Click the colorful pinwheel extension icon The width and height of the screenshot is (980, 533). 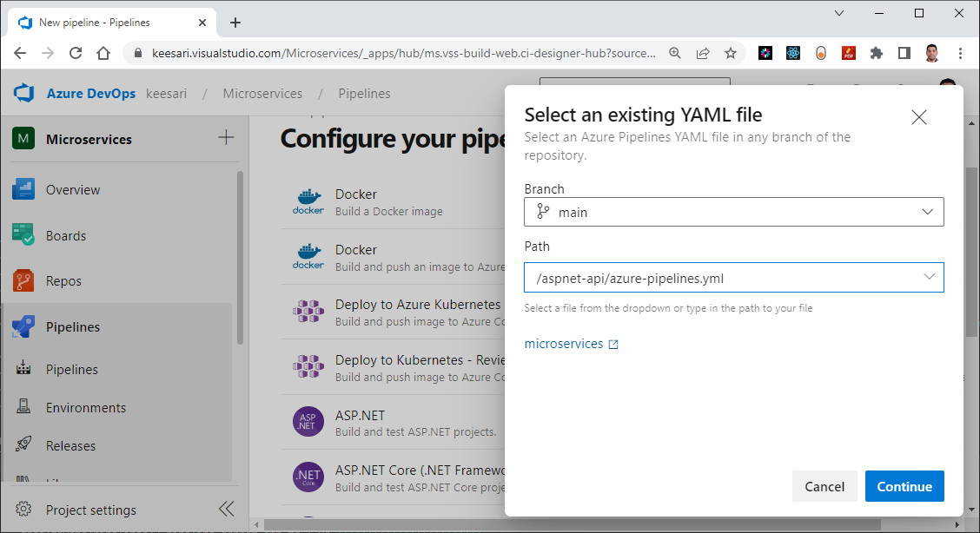click(x=765, y=53)
